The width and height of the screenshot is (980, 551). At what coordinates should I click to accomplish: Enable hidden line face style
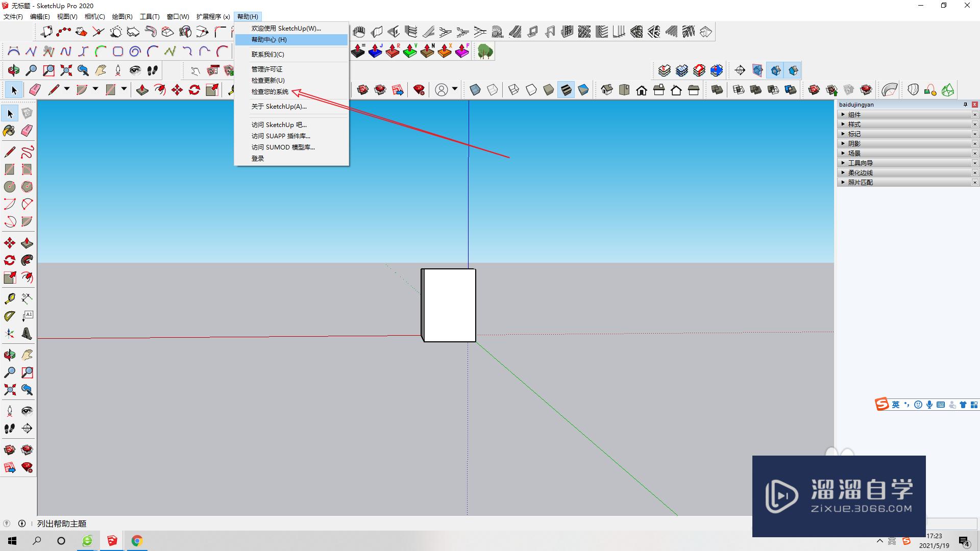tap(531, 90)
